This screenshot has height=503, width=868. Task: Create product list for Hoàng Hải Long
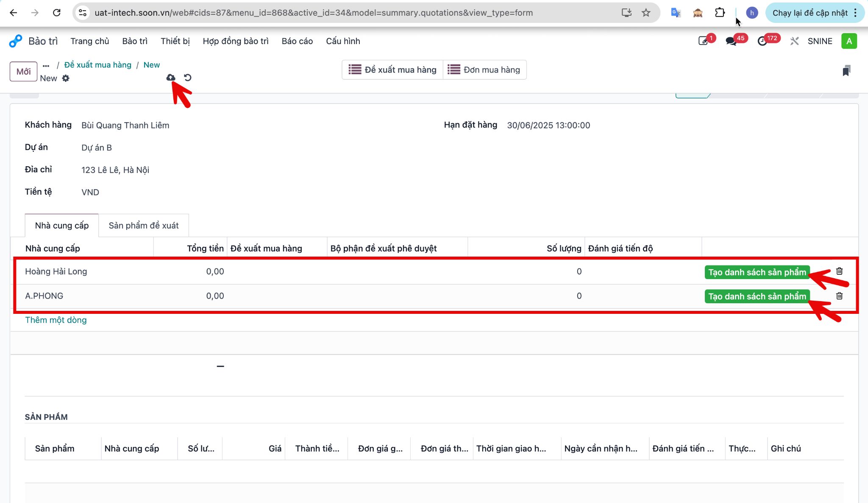click(x=757, y=272)
